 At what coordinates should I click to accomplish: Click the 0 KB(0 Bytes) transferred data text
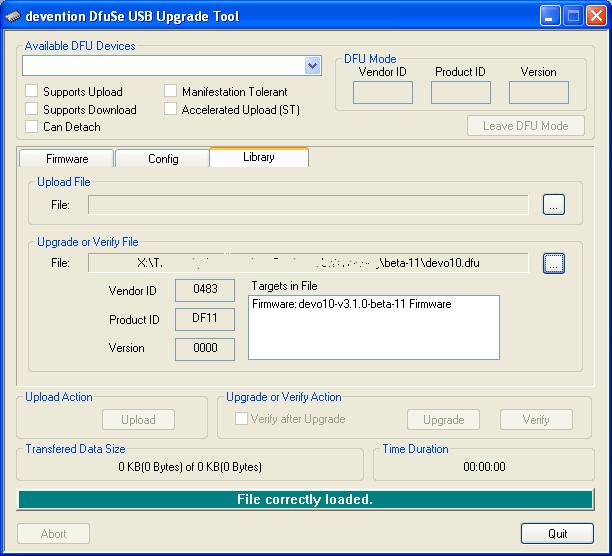tap(190, 467)
